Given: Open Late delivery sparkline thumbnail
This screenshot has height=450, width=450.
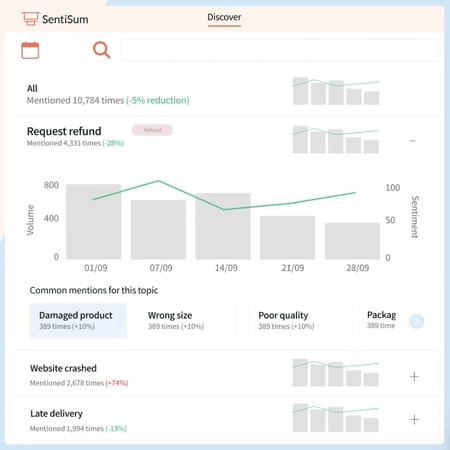Looking at the screenshot, I should 336,418.
